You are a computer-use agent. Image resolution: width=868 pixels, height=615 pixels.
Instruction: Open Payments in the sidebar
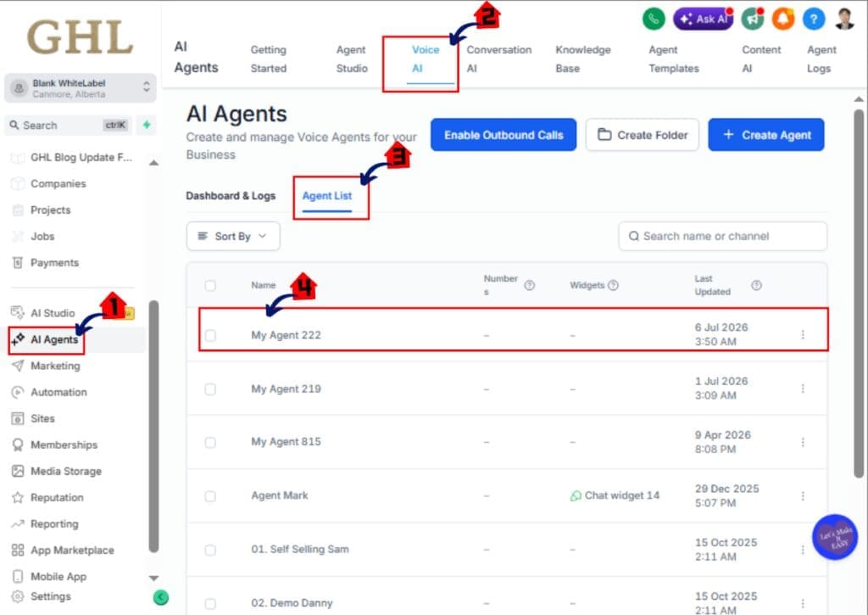54,263
